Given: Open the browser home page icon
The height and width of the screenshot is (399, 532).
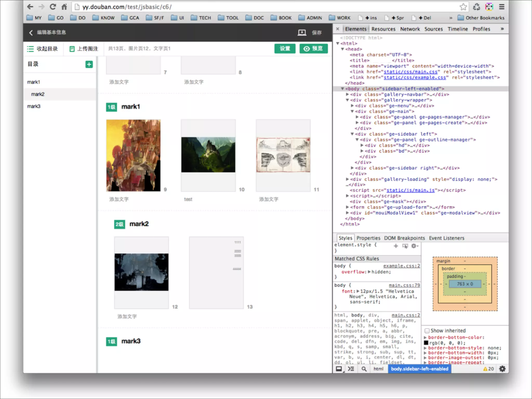Looking at the screenshot, I should (x=64, y=7).
